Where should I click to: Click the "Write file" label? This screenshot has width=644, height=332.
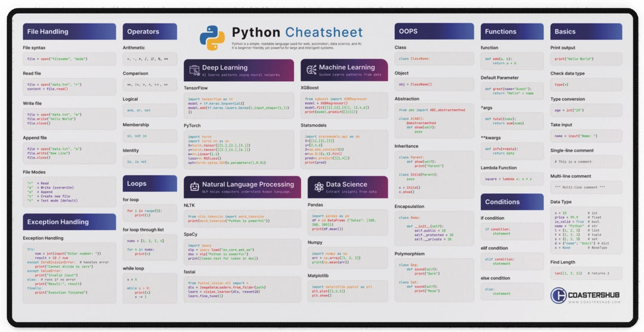click(32, 104)
